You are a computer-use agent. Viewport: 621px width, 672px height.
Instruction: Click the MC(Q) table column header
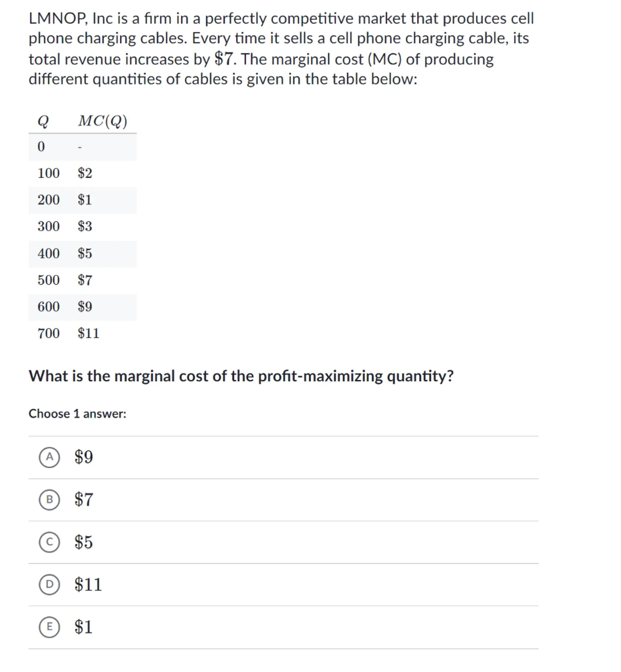point(102,121)
